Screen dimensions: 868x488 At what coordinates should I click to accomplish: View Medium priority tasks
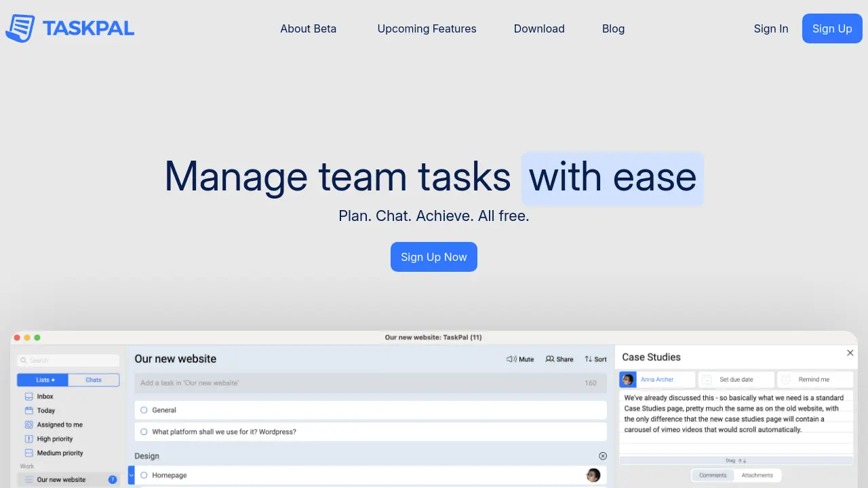click(60, 453)
